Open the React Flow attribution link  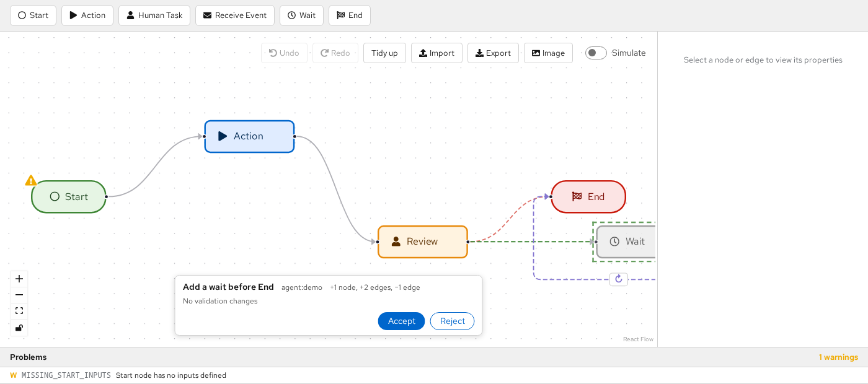point(638,339)
